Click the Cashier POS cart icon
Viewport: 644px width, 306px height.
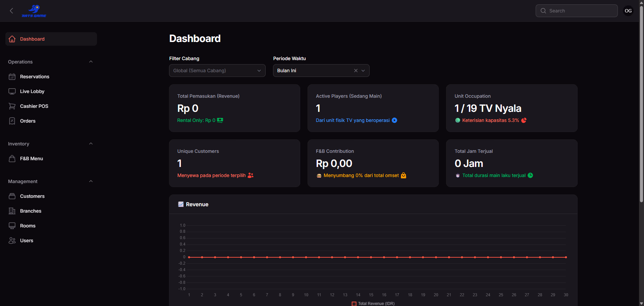tap(12, 106)
